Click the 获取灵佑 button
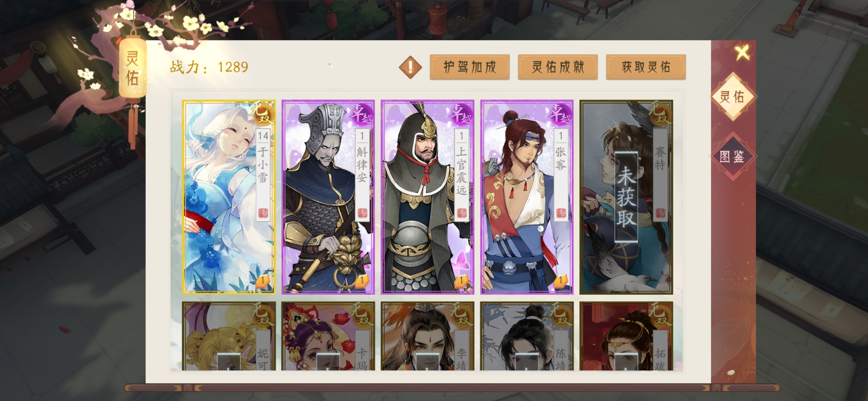 pyautogui.click(x=646, y=67)
